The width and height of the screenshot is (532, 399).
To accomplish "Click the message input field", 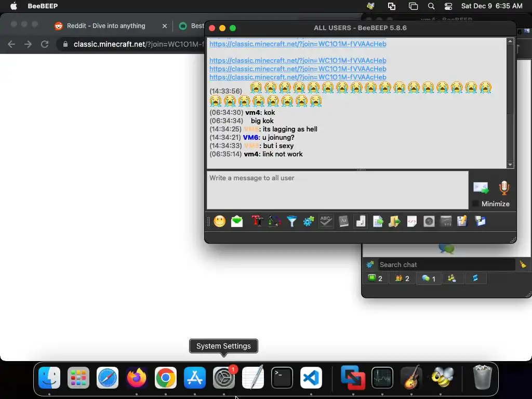I will click(338, 190).
